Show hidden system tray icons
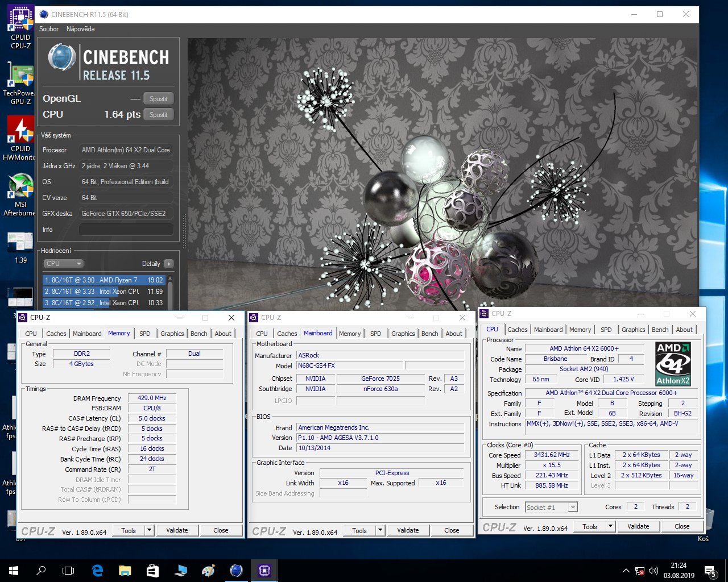The height and width of the screenshot is (582, 728). pos(626,571)
